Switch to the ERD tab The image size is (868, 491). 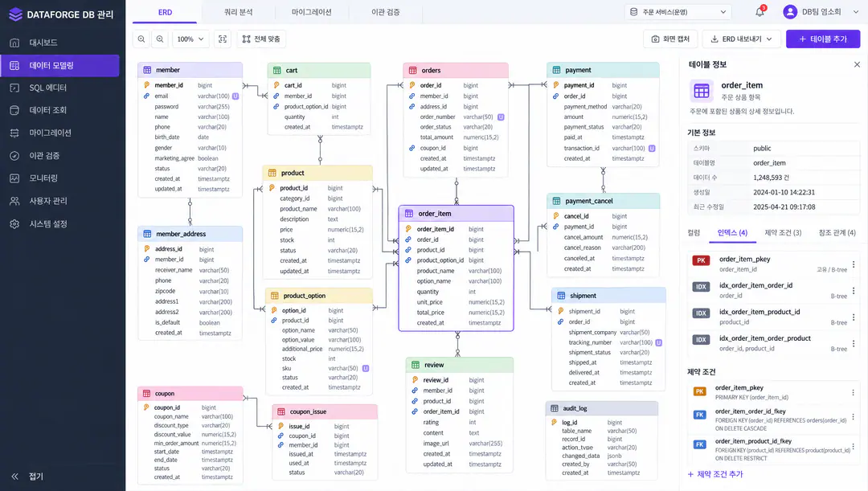click(165, 12)
